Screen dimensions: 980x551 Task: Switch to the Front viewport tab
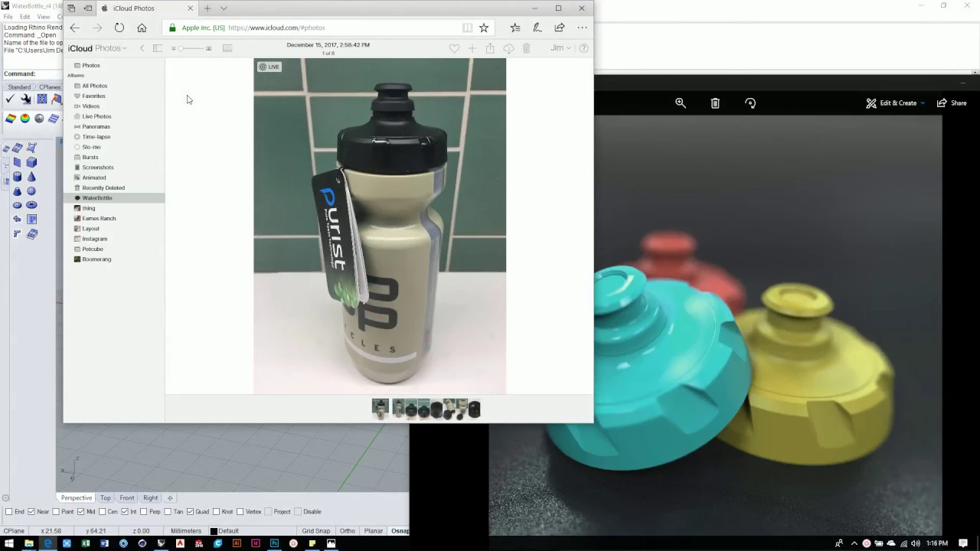click(127, 498)
